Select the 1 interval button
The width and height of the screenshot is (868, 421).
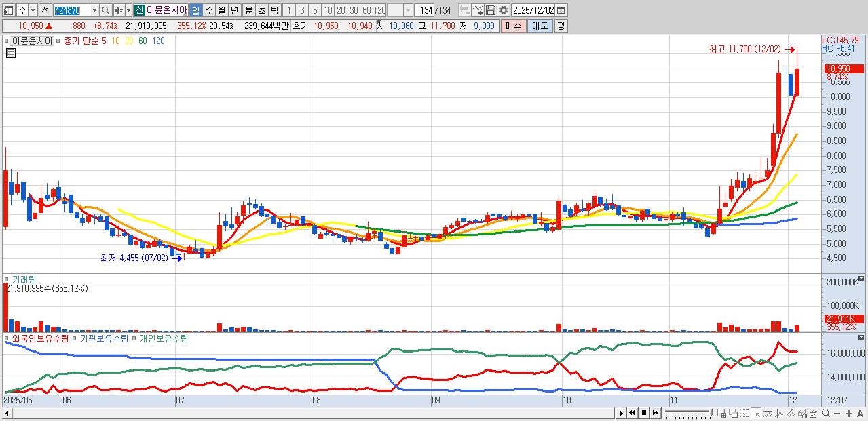click(x=288, y=10)
